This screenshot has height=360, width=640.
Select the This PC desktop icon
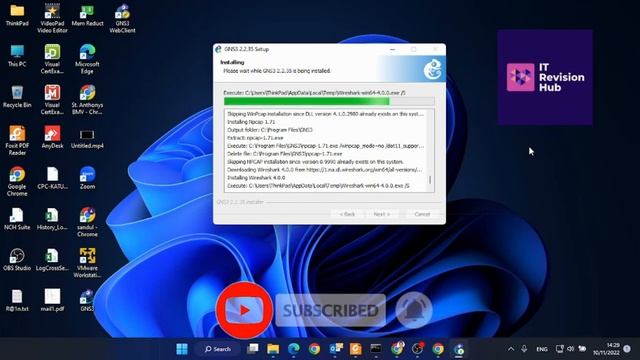pos(17,56)
